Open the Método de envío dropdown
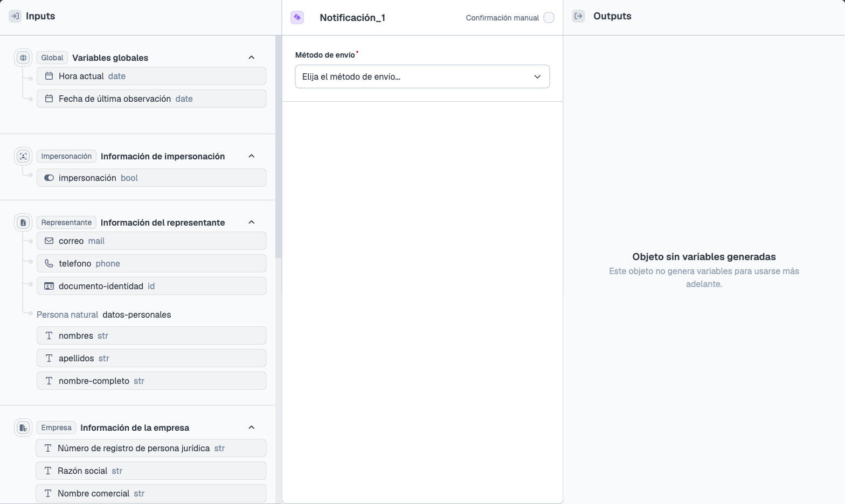This screenshot has height=504, width=845. click(422, 76)
